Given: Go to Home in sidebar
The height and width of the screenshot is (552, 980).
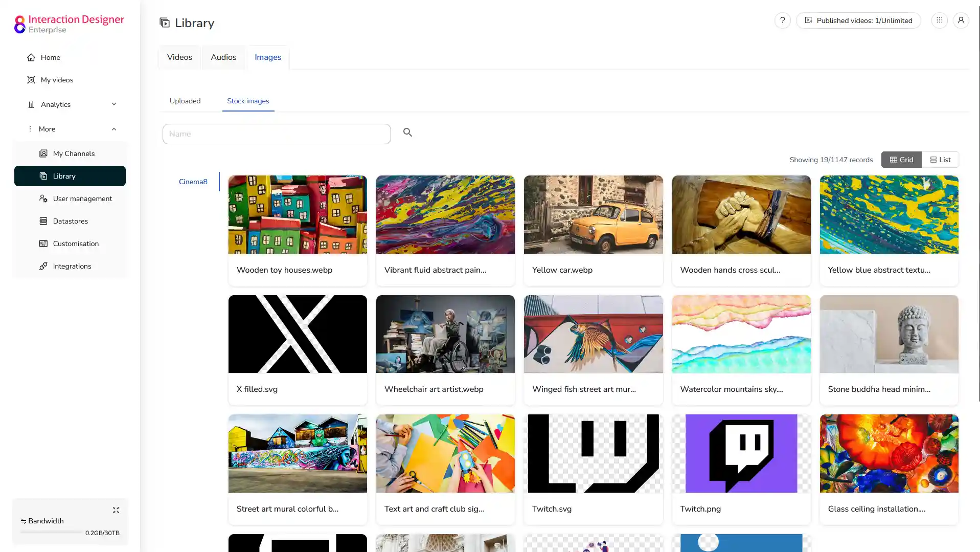Looking at the screenshot, I should pyautogui.click(x=70, y=57).
